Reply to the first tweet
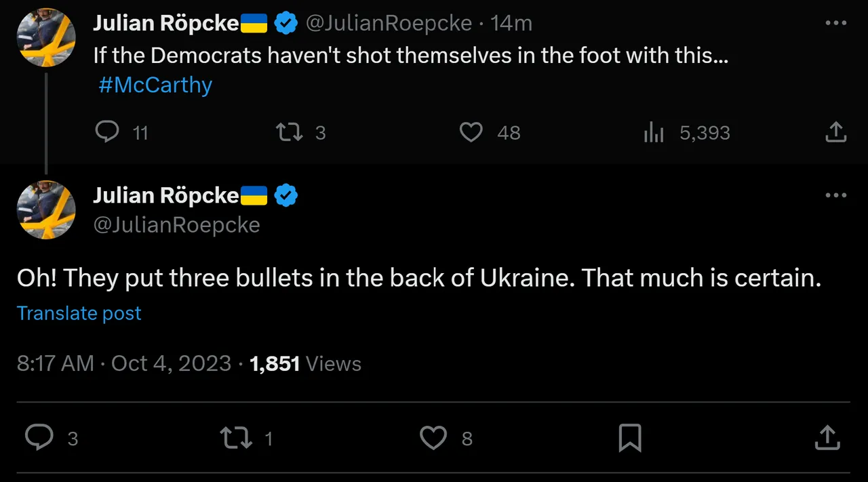This screenshot has width=868, height=482. [x=107, y=132]
